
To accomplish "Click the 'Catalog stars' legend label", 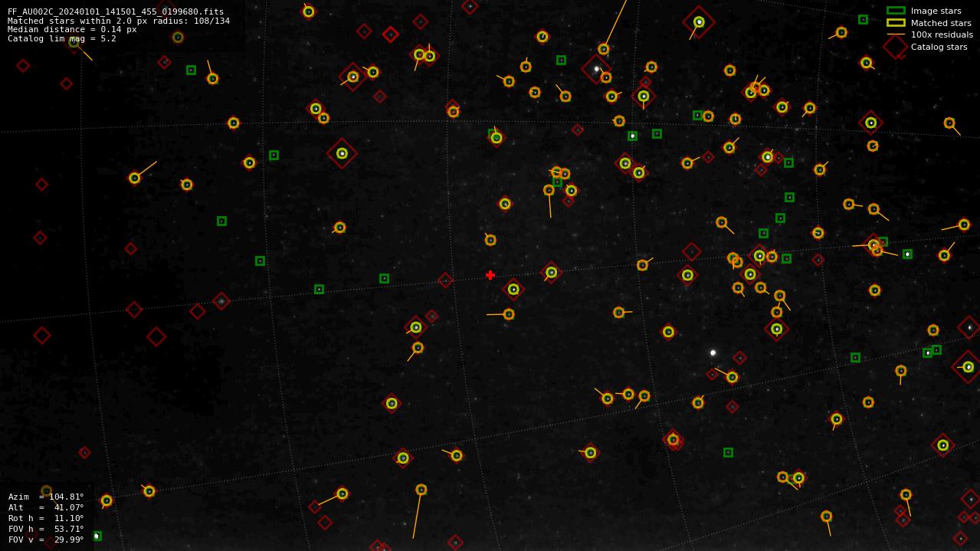I will pyautogui.click(x=939, y=47).
